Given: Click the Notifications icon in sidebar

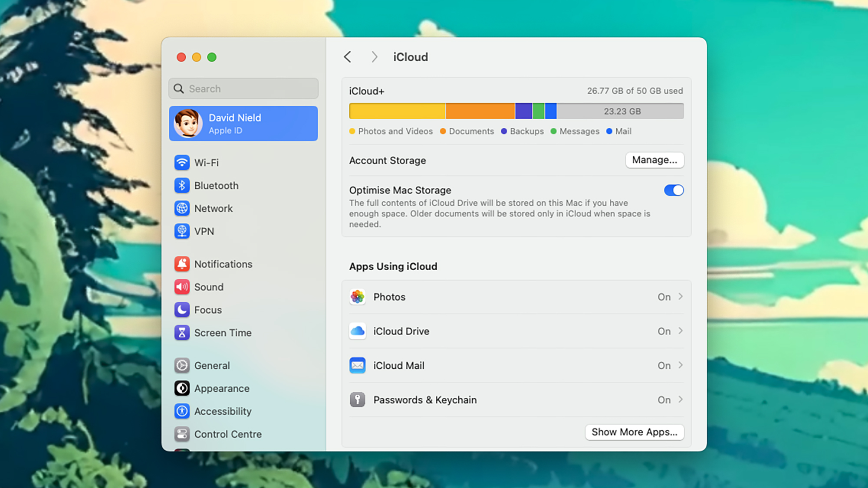Looking at the screenshot, I should (x=181, y=264).
